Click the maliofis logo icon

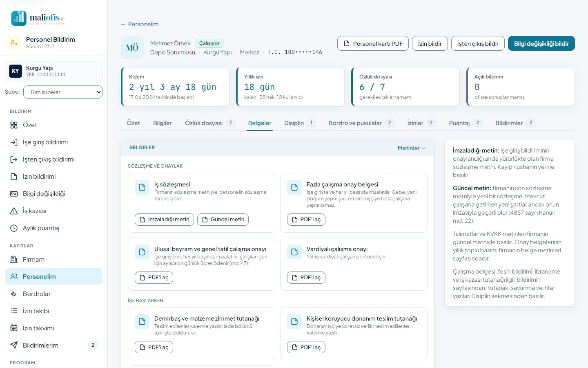19,18
